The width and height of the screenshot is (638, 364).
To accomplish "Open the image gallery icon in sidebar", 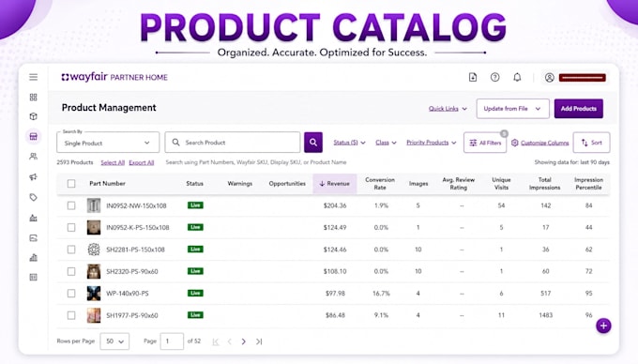I will 34,238.
